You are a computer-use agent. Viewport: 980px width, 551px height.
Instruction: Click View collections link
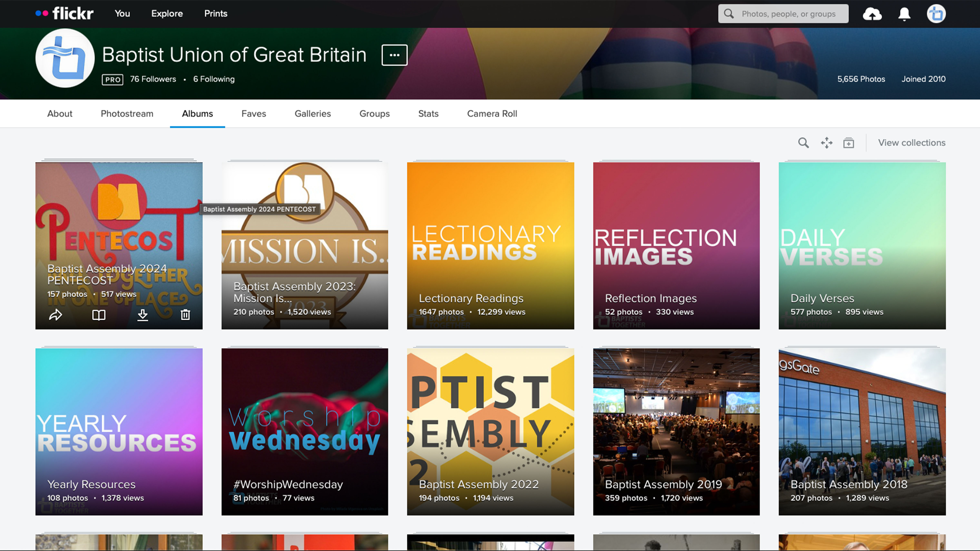(x=912, y=143)
